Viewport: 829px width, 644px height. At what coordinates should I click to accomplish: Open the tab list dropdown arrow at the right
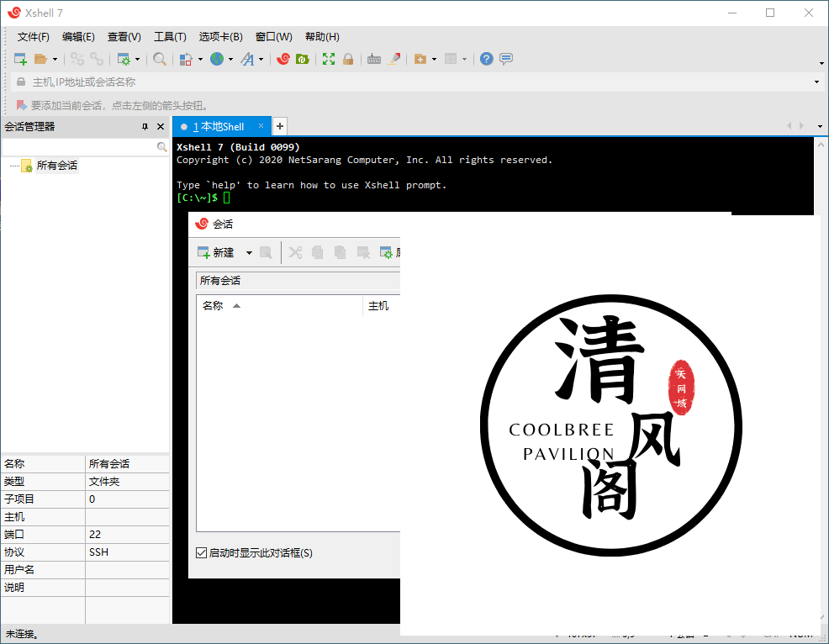coord(820,126)
